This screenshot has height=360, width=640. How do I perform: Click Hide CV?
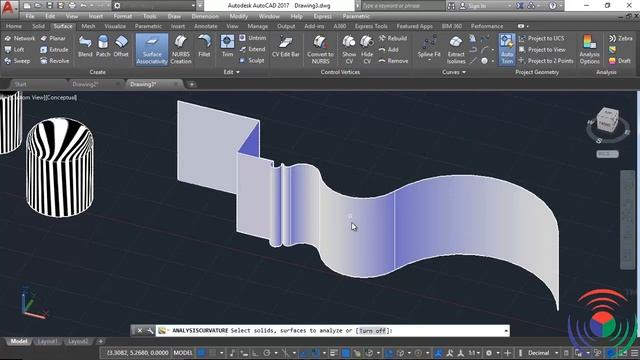click(x=367, y=49)
